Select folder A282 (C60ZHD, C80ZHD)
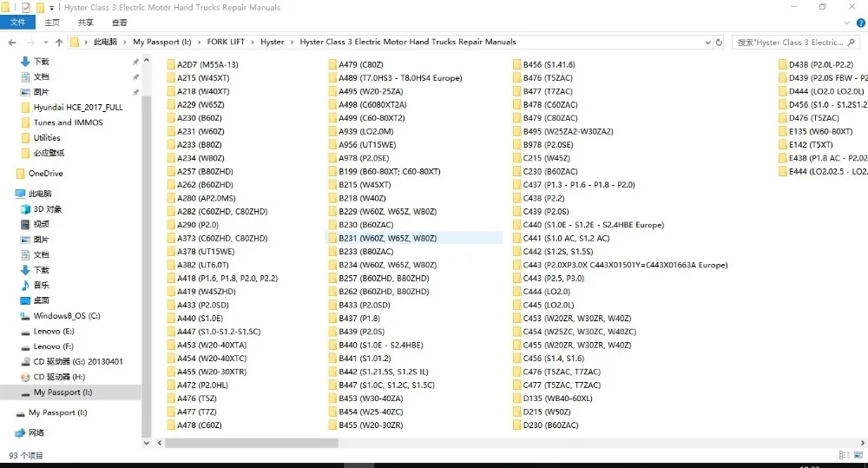 pos(218,212)
